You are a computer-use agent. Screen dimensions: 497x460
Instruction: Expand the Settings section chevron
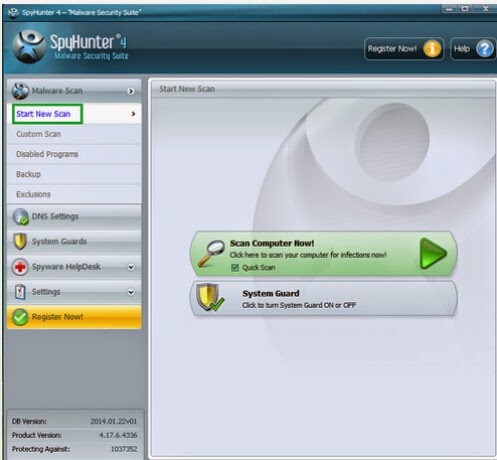(131, 292)
